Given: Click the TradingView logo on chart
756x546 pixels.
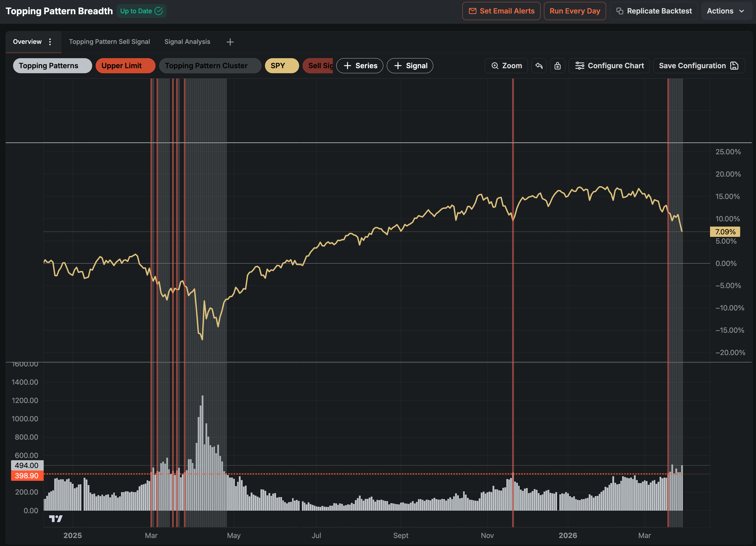Looking at the screenshot, I should tap(56, 518).
